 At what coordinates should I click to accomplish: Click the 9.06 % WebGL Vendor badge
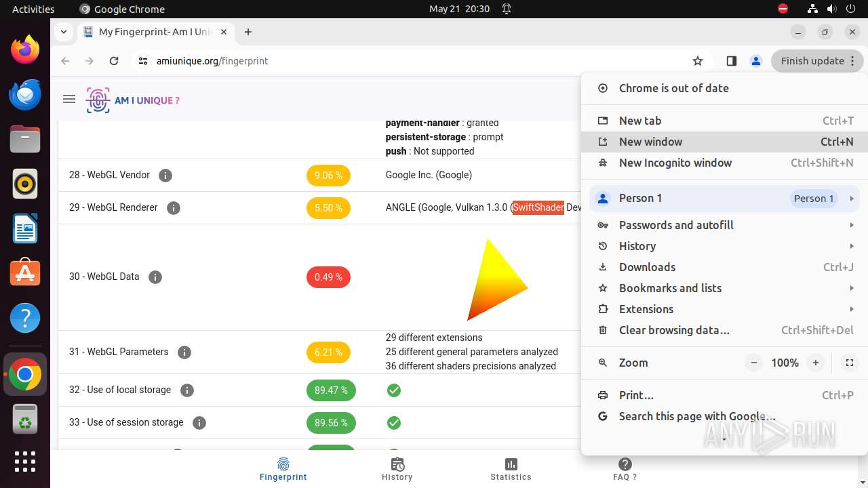point(328,176)
